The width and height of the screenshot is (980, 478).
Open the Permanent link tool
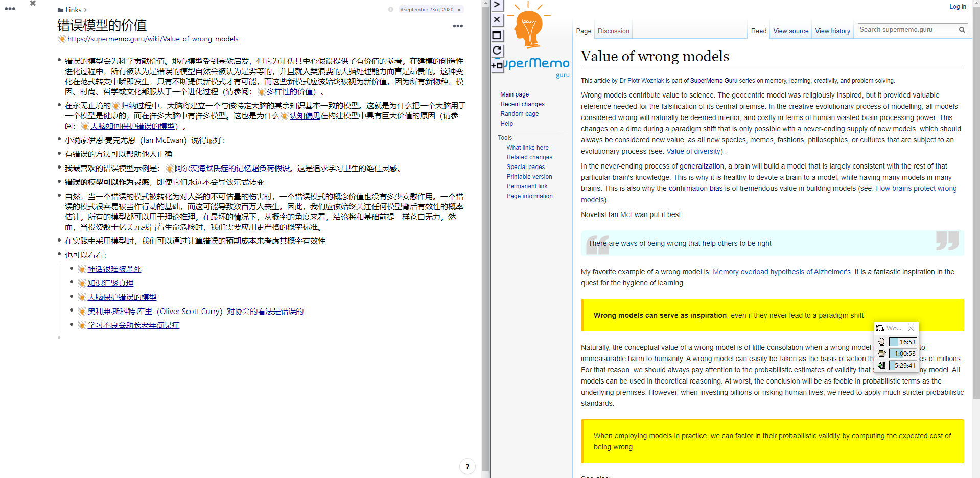click(527, 186)
